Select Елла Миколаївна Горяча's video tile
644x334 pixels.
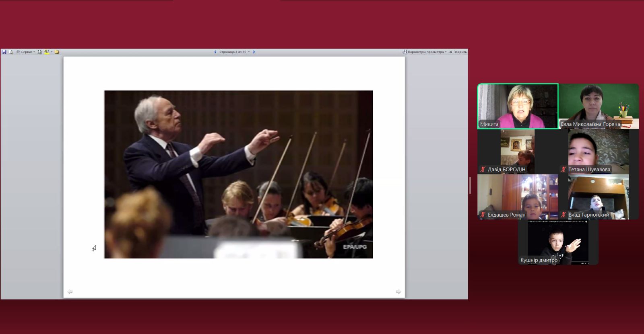(x=599, y=106)
